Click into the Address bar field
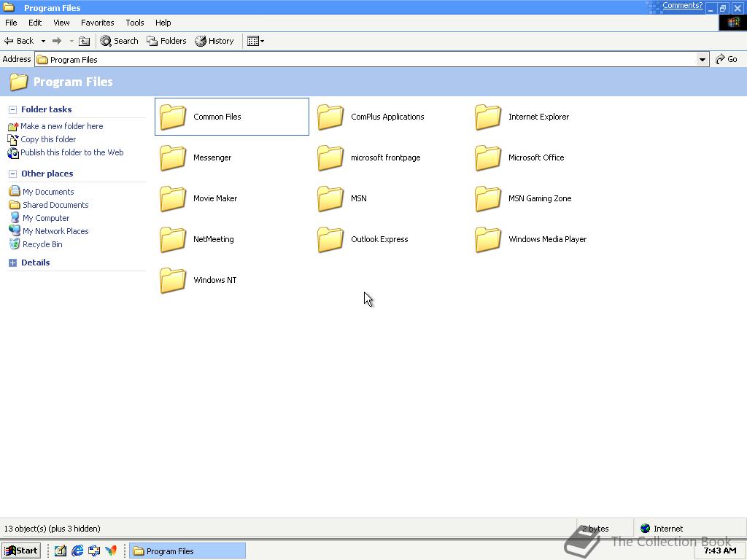Screen dimensions: 747x560 point(366,60)
